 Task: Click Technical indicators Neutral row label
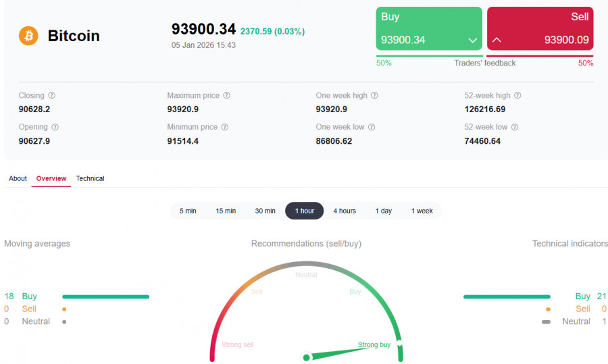[x=576, y=321]
